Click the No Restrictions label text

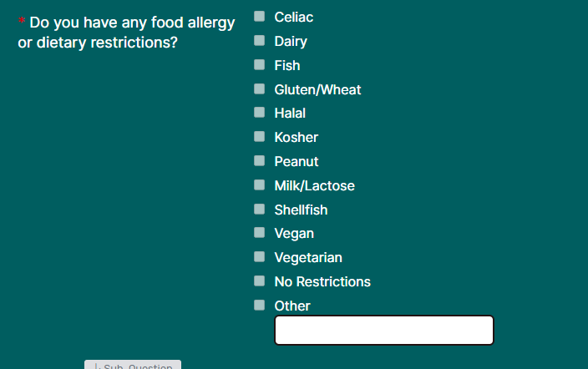[x=322, y=282]
